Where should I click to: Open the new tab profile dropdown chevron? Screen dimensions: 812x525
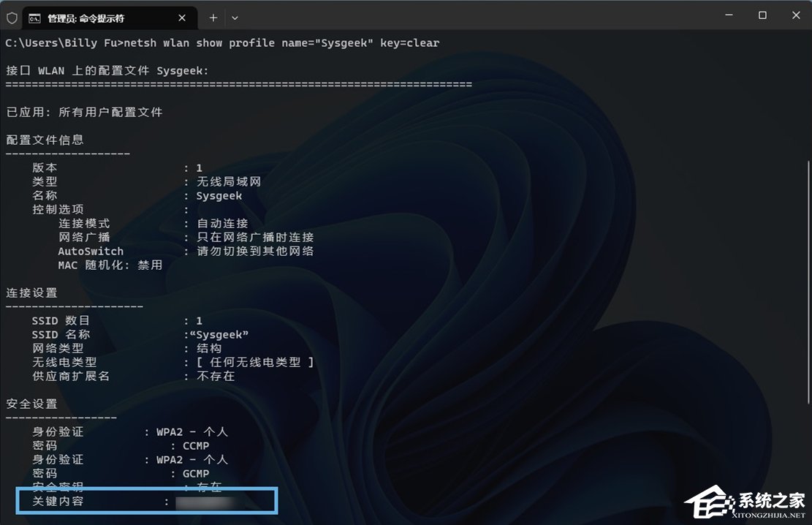[x=234, y=18]
